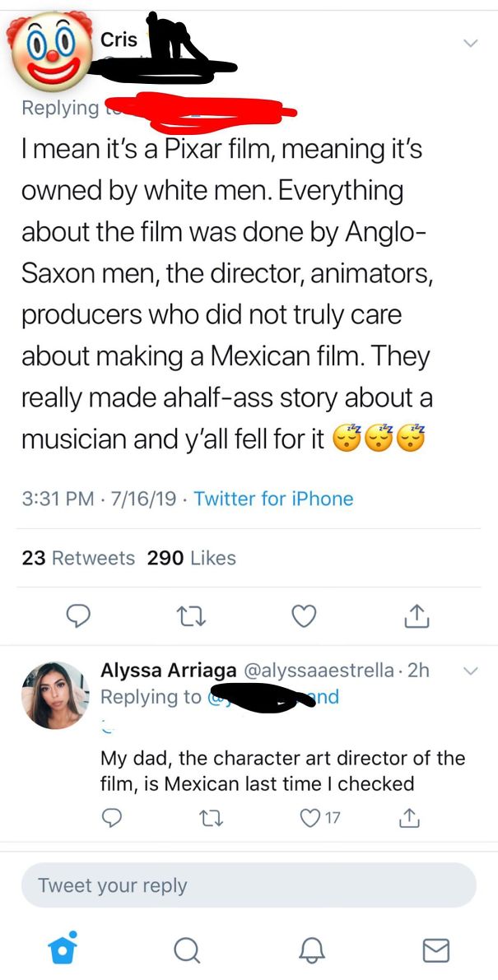Tap the Tweet your reply field
The width and height of the screenshot is (498, 980).
[x=249, y=885]
